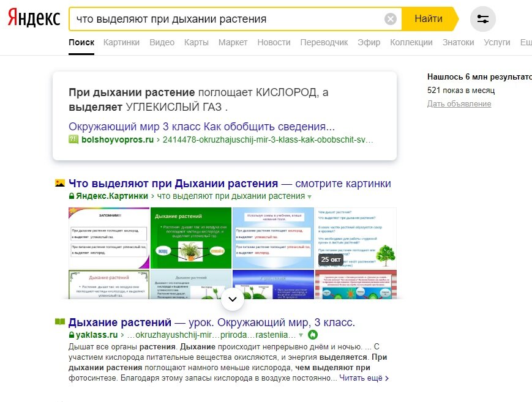Open the light blue Дыхание растений thumbnail with sprout

point(190,285)
